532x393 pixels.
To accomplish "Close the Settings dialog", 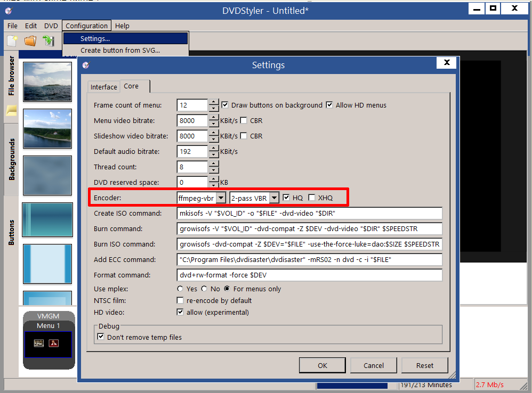I will pos(447,62).
